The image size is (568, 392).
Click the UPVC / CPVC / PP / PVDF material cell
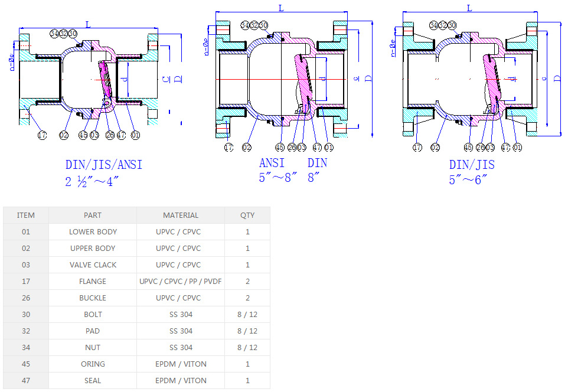pyautogui.click(x=181, y=282)
